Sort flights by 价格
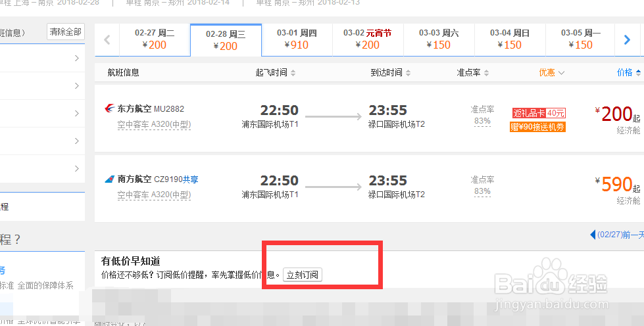Image resolution: width=644 pixels, height=326 pixels. pos(629,73)
